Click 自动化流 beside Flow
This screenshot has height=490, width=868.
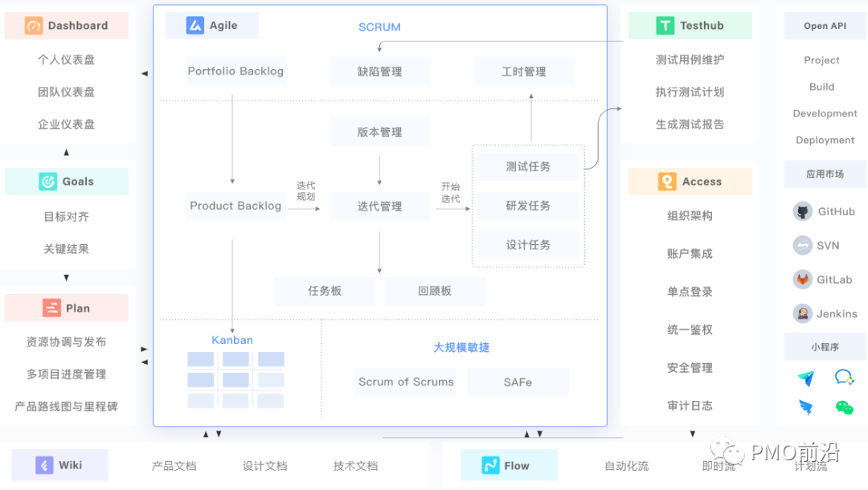(627, 466)
